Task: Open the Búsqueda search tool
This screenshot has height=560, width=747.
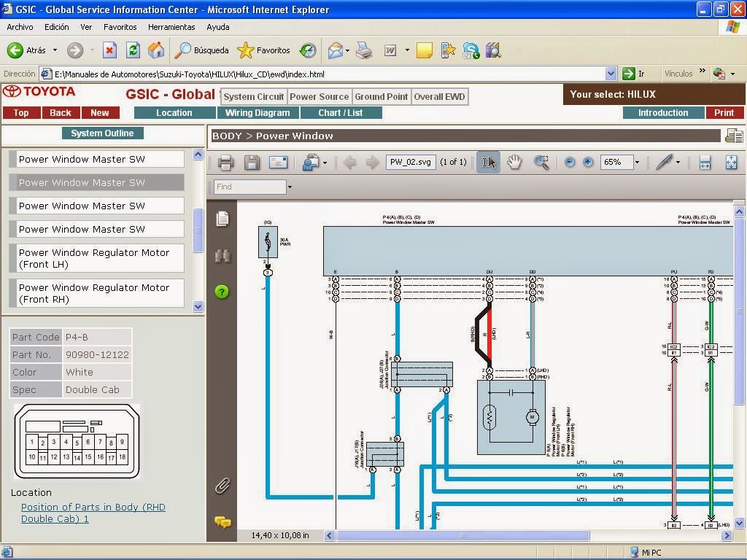Action: pos(201,50)
